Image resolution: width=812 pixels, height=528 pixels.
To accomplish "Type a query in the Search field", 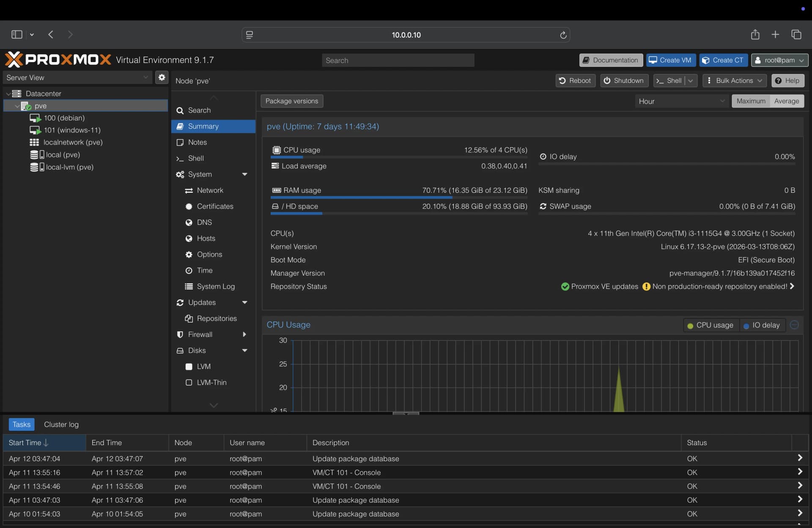I will tap(398, 60).
